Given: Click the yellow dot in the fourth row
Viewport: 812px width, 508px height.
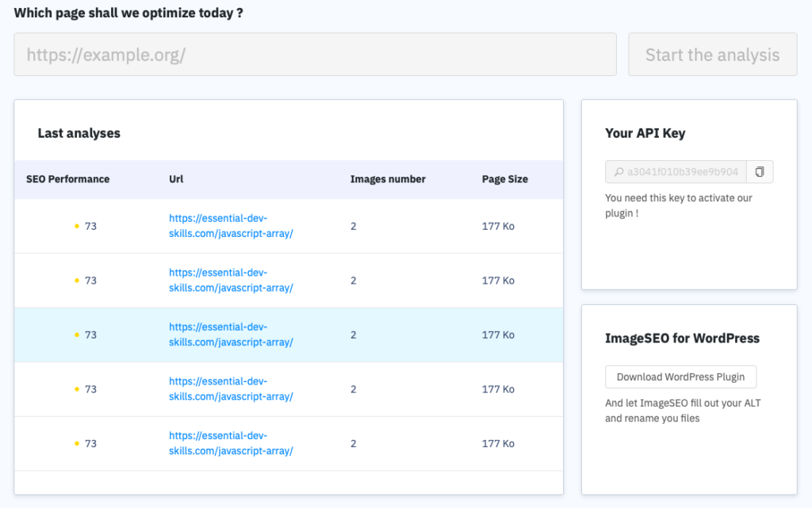Looking at the screenshot, I should [x=76, y=388].
